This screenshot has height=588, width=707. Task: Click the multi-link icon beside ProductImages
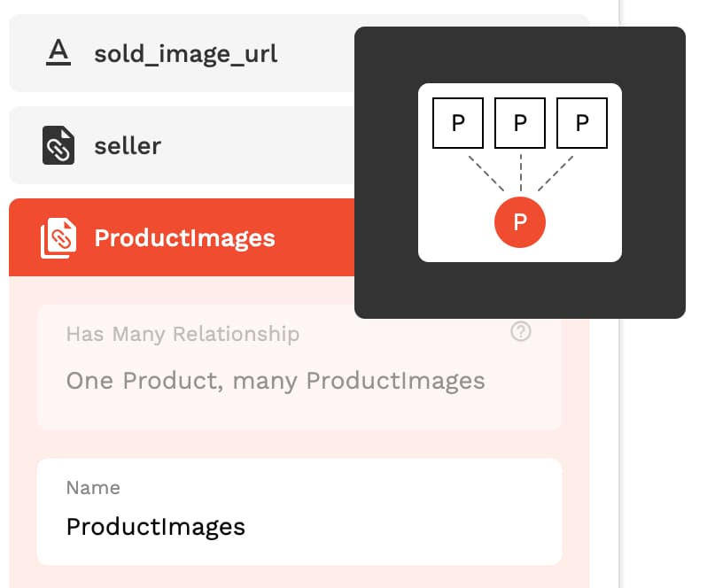point(58,238)
